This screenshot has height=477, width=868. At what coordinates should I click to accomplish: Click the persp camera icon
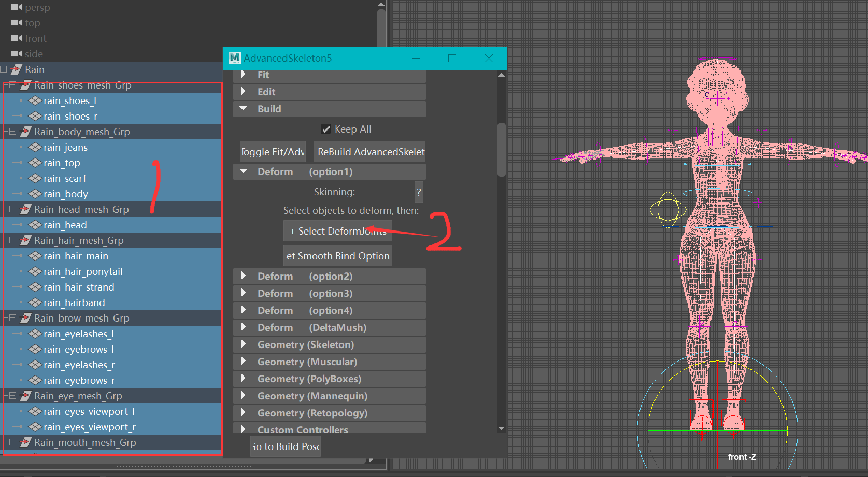click(x=17, y=7)
